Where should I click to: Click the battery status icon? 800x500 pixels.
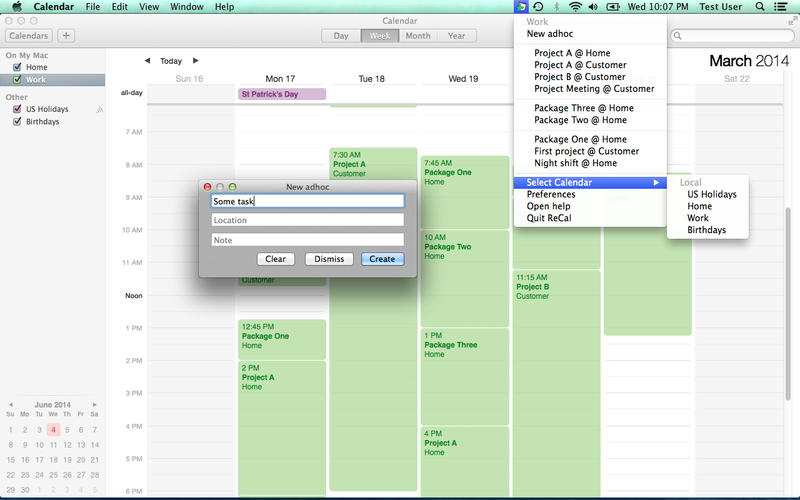coord(613,7)
